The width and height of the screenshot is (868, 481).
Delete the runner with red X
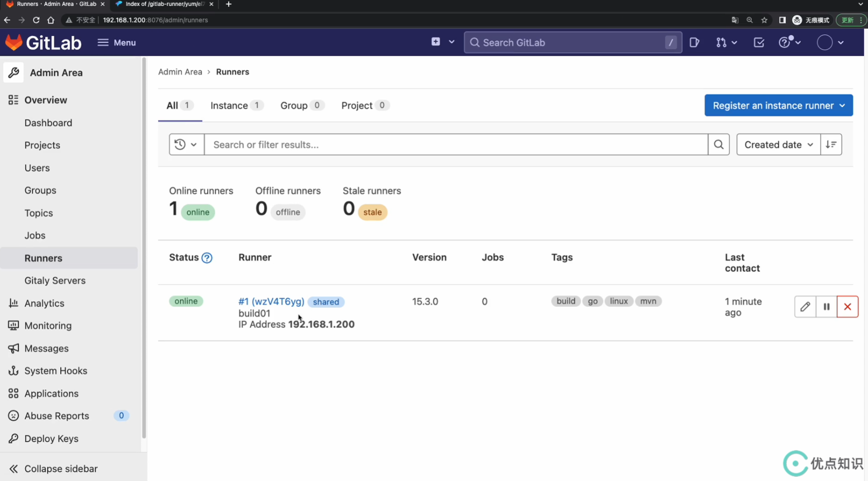pos(848,307)
